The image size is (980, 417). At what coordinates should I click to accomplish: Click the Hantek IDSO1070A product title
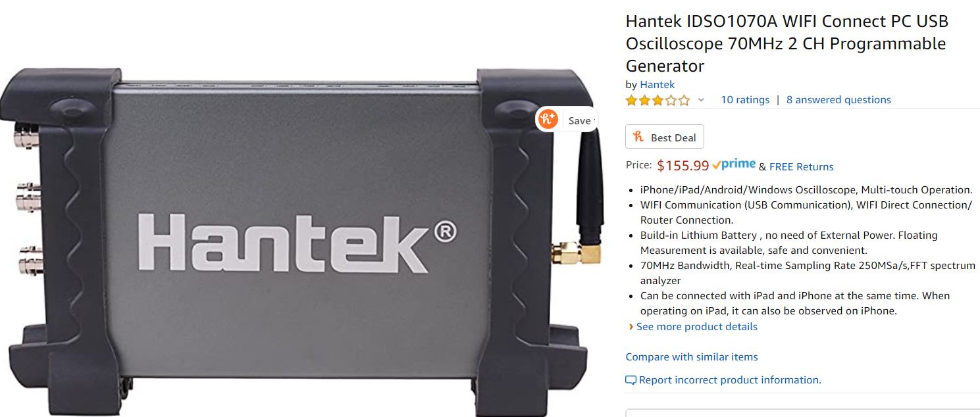tap(787, 43)
